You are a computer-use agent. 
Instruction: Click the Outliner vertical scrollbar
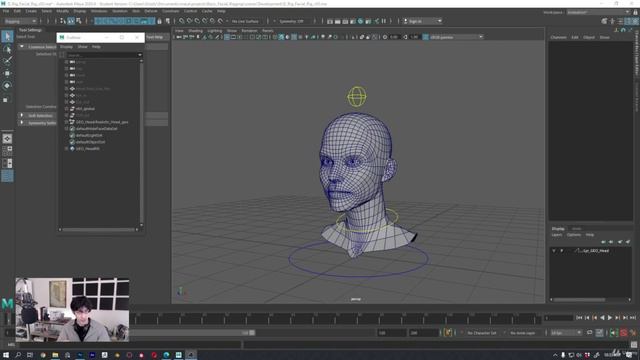[141, 142]
